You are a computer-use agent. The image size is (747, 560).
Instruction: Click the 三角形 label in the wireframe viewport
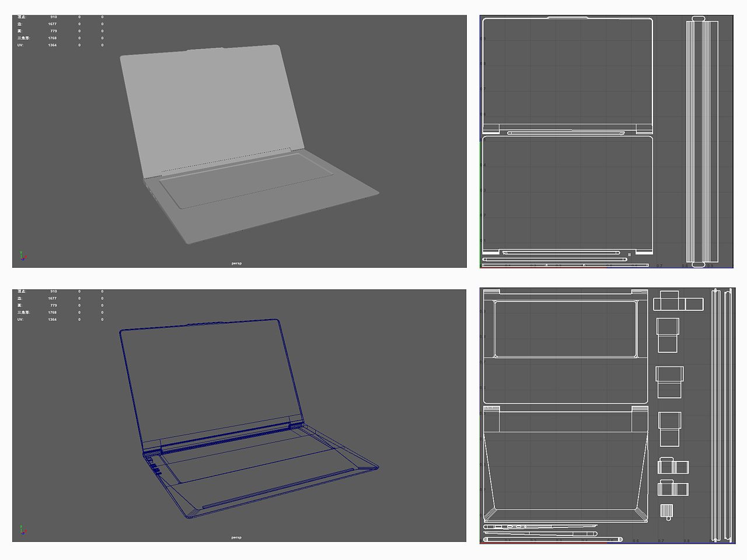click(23, 312)
